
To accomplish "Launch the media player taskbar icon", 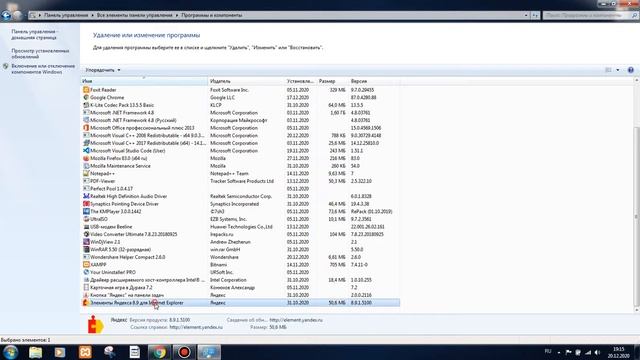I will point(60,352).
